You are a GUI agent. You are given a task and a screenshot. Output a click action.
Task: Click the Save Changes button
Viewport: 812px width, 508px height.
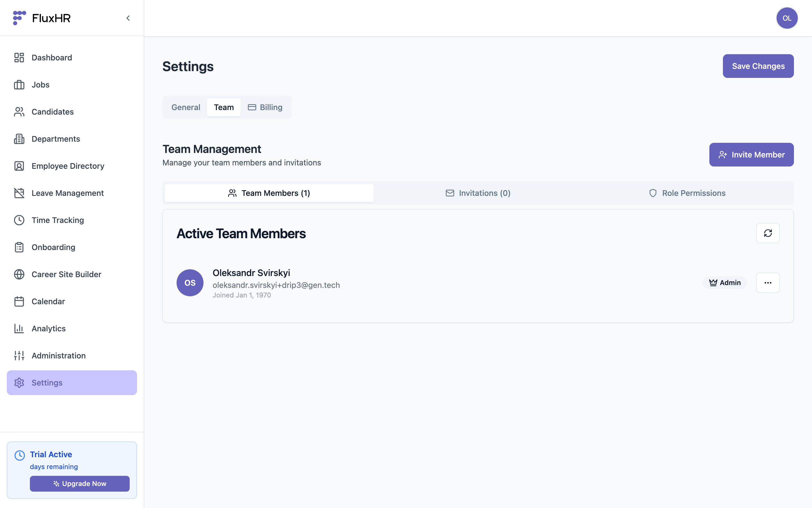(x=758, y=66)
